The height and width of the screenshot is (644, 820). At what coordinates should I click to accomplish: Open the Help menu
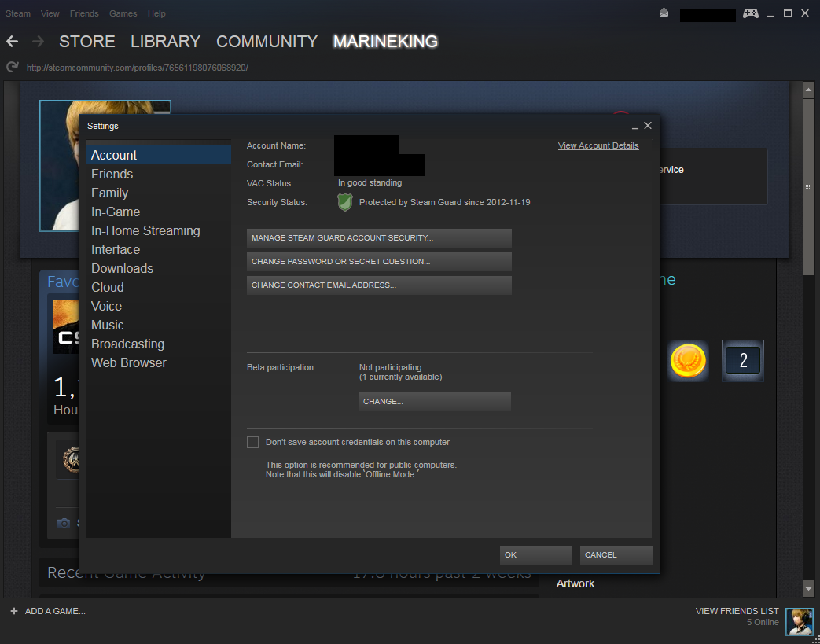[x=156, y=13]
